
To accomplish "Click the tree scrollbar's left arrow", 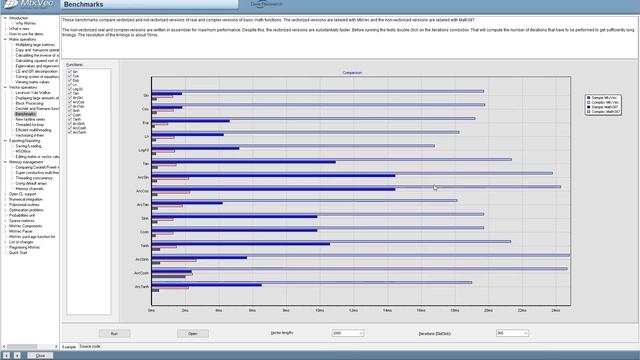I will (x=4, y=347).
